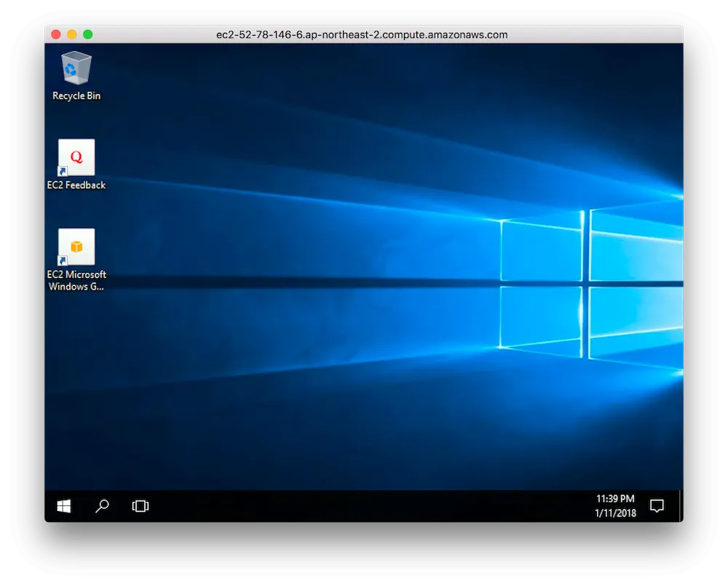Click the ec2 hostname window title
The height and width of the screenshot is (586, 728).
pyautogui.click(x=362, y=35)
